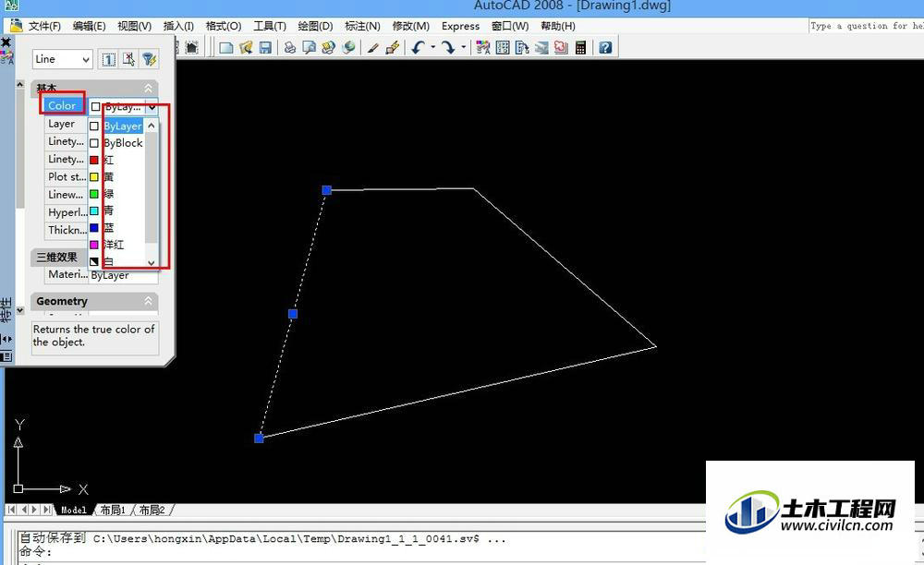
Task: Switch to the Model tab
Action: (x=74, y=510)
